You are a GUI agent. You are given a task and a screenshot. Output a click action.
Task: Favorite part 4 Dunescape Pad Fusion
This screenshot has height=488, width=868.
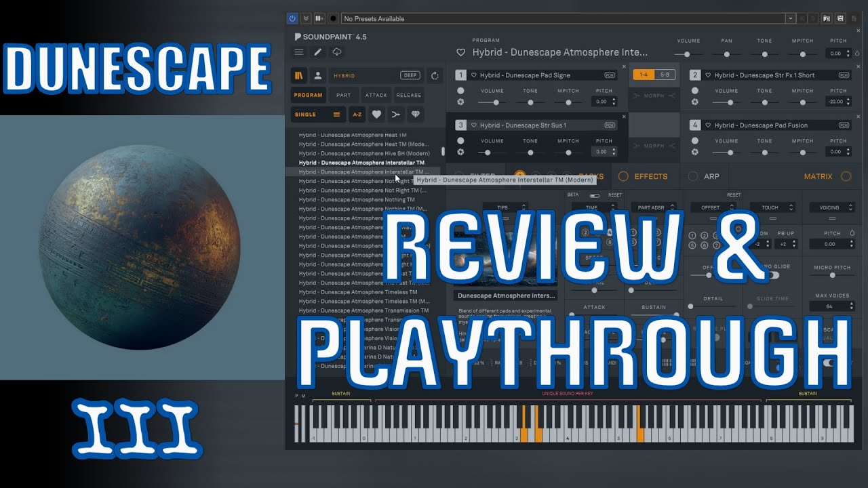pos(709,125)
